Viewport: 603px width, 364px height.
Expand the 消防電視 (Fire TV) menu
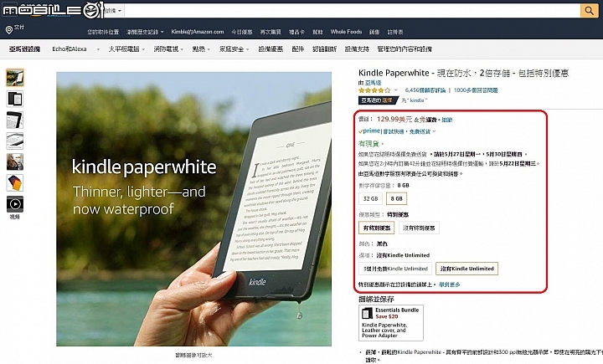pyautogui.click(x=168, y=49)
